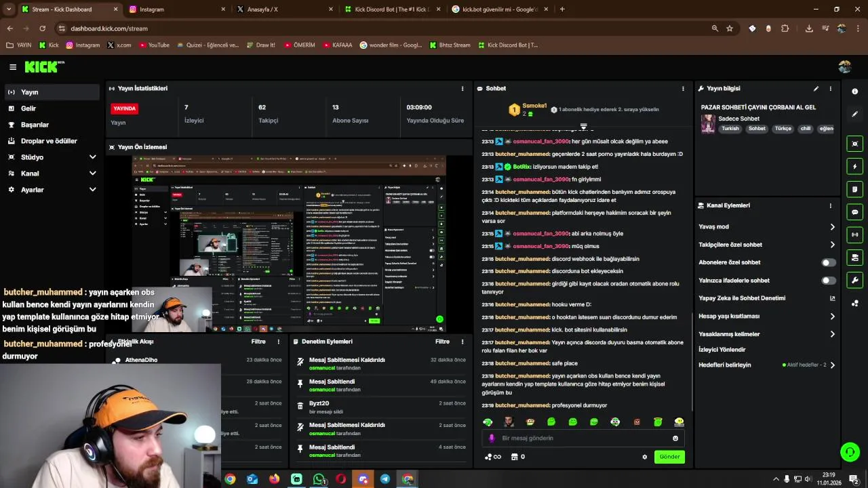Switch to the Instagram browser tab

click(177, 9)
